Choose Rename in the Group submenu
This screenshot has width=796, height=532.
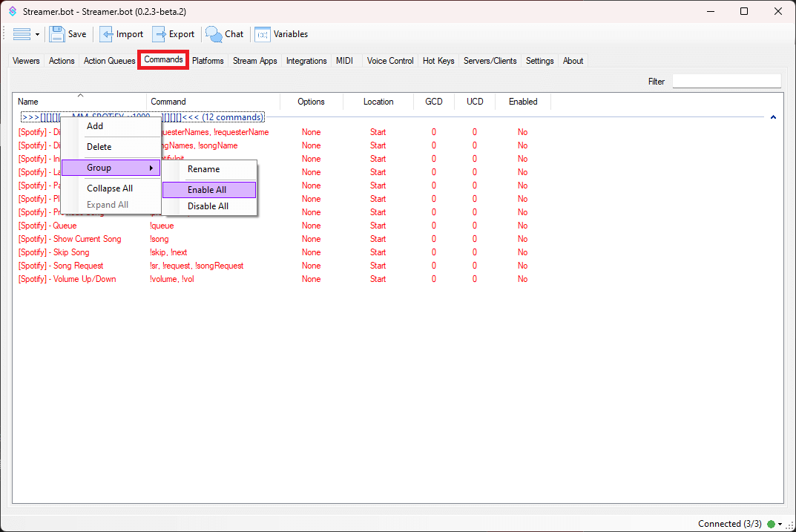point(209,169)
